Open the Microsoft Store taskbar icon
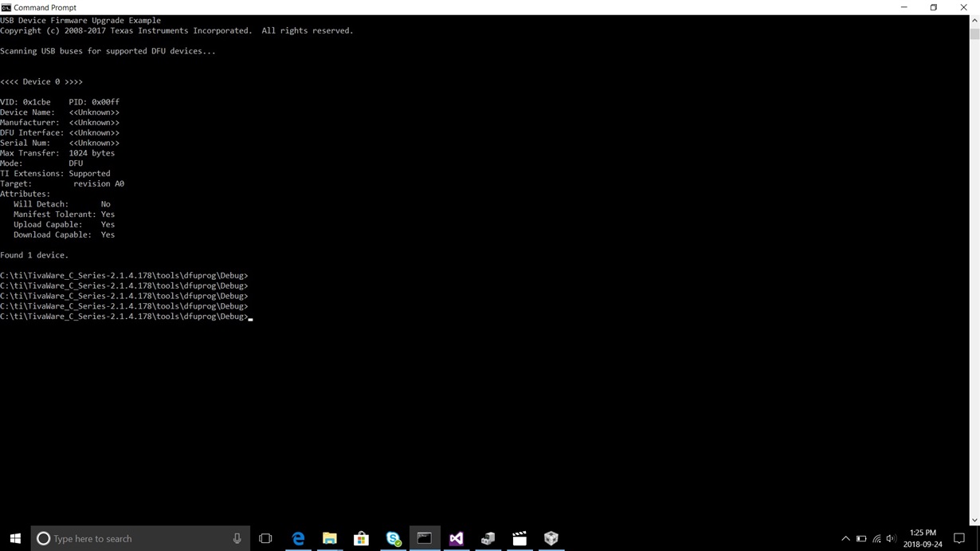Screen dimensions: 980x551 (361, 538)
